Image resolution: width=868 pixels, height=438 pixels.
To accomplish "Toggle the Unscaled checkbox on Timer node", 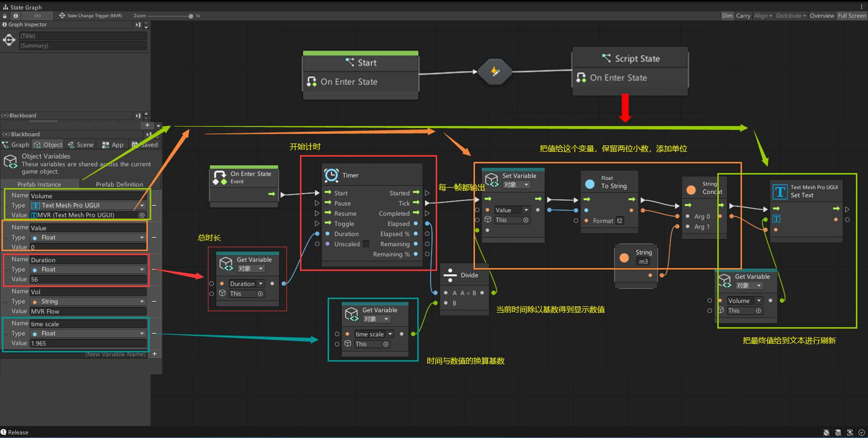I will 366,244.
